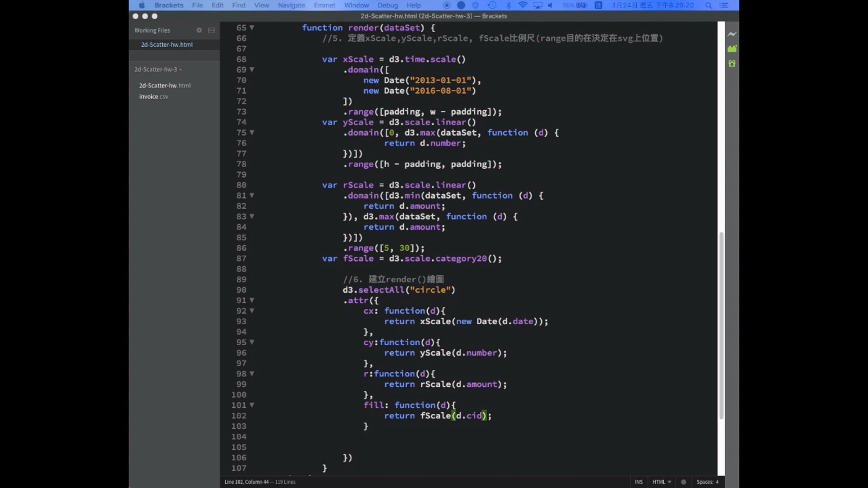Image resolution: width=868 pixels, height=488 pixels.
Task: Collapse fold arrow at line 91 attr block
Action: [252, 300]
